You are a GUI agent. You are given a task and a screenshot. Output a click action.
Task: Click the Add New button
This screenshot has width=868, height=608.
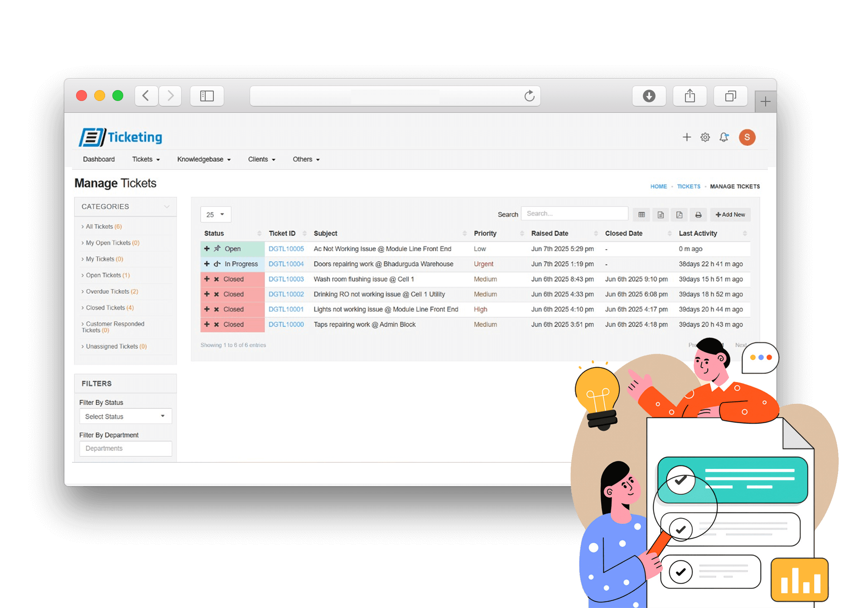tap(730, 215)
